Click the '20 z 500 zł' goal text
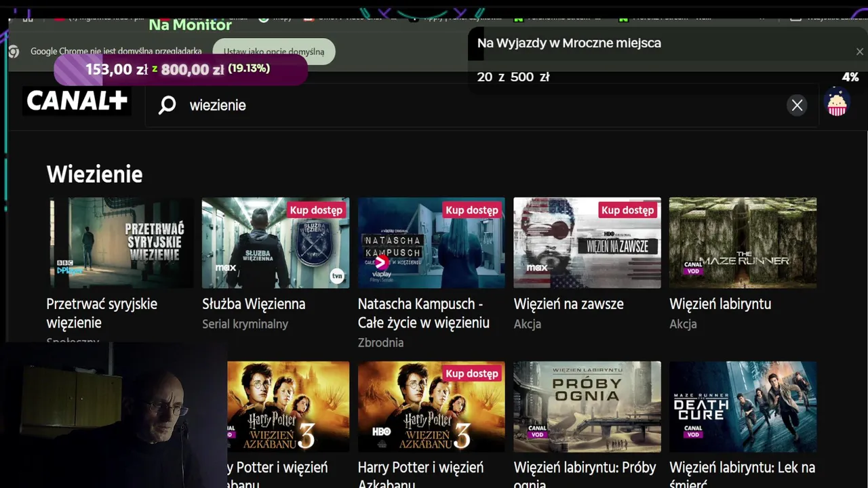 click(x=513, y=77)
